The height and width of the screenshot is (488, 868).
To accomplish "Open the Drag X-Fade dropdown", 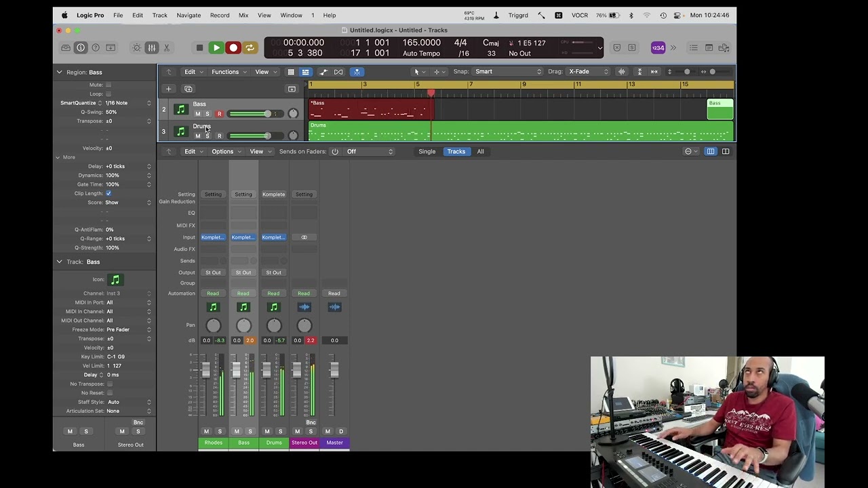I will (x=588, y=72).
